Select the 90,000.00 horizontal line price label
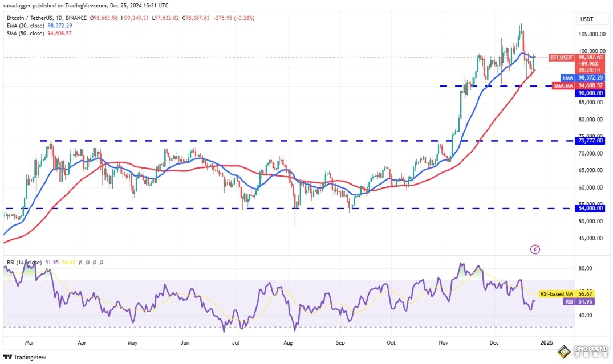The width and height of the screenshot is (613, 364). (590, 93)
